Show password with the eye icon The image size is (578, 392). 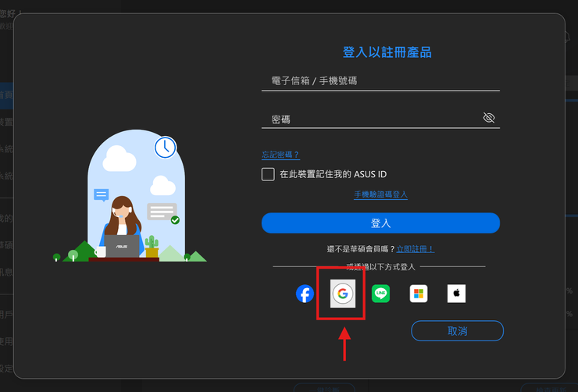489,118
